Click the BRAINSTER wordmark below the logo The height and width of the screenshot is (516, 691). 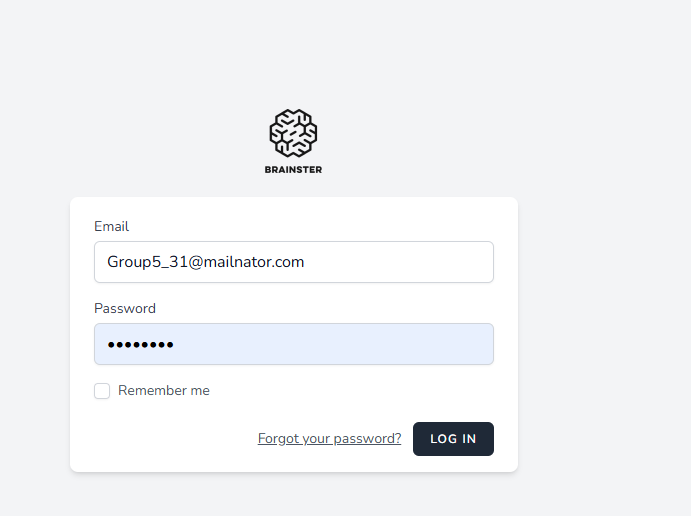[293, 170]
